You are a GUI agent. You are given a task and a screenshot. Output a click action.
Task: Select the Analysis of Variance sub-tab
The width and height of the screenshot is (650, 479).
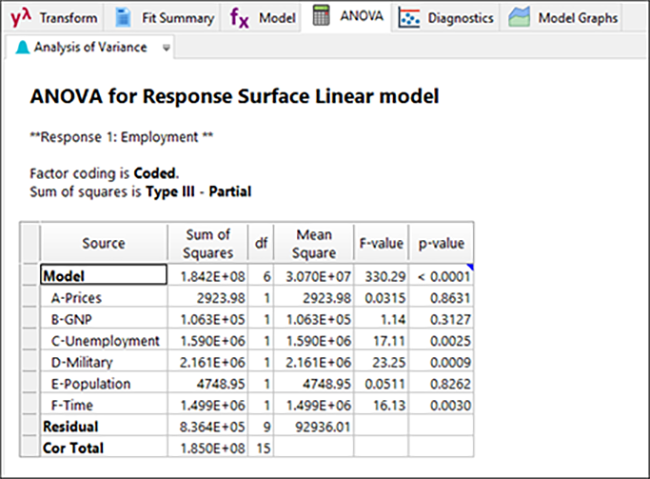(88, 47)
